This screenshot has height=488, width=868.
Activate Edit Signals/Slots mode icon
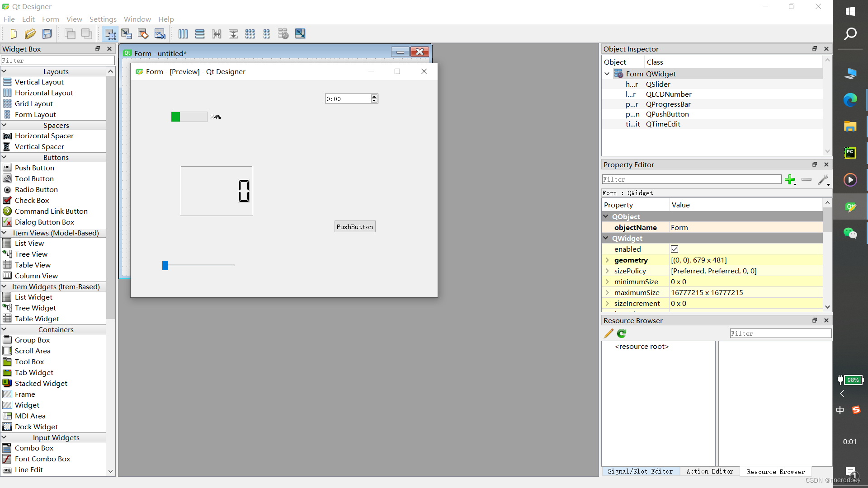pyautogui.click(x=127, y=34)
